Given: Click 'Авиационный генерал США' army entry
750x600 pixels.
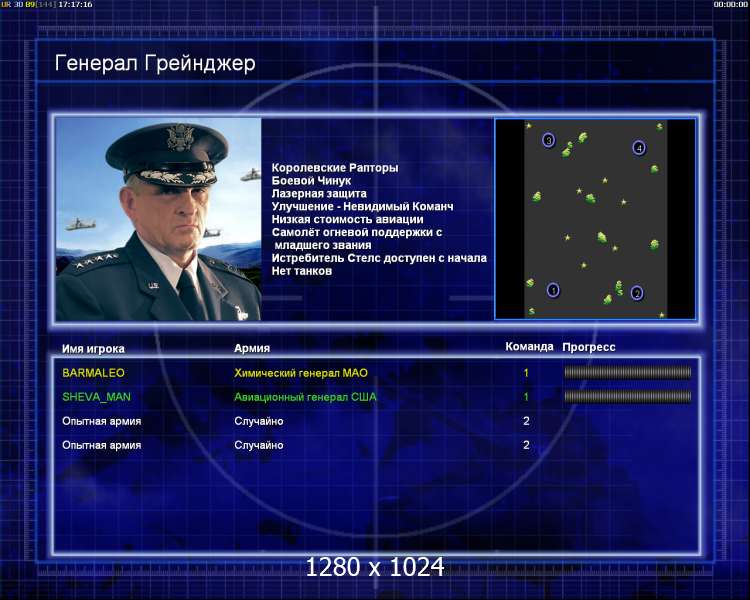Looking at the screenshot, I should 305,397.
